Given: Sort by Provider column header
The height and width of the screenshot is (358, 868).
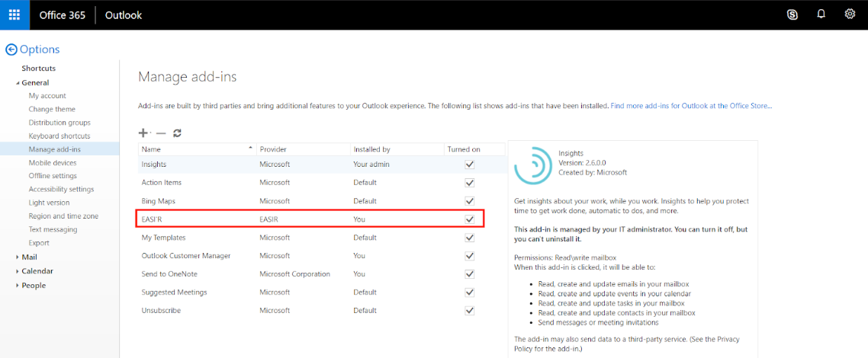Looking at the screenshot, I should coord(304,149).
